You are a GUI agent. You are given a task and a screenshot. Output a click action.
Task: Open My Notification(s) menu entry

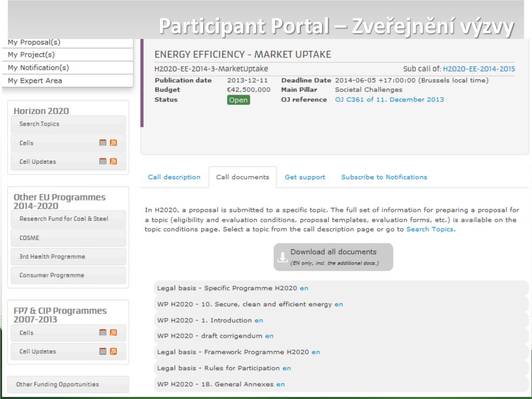68,68
